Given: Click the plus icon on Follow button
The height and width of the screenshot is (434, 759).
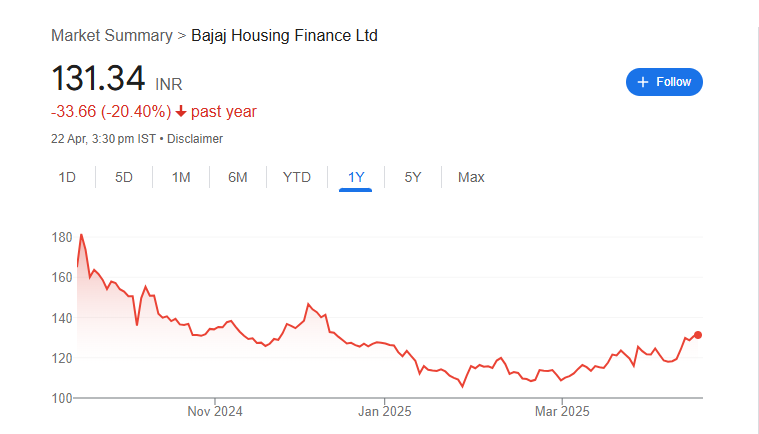Looking at the screenshot, I should pyautogui.click(x=643, y=82).
